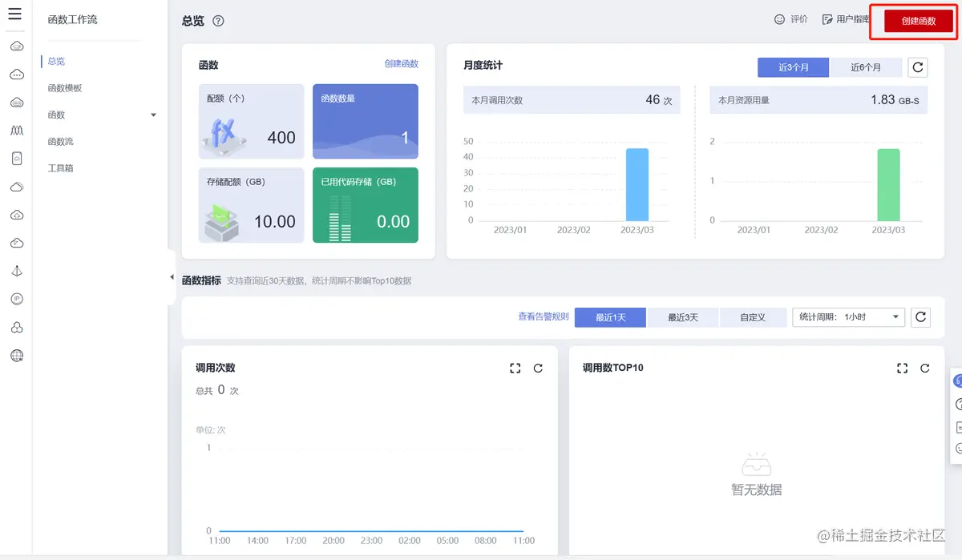Refresh the 函数指标 section
Image resolution: width=962 pixels, height=560 pixels.
coord(921,317)
